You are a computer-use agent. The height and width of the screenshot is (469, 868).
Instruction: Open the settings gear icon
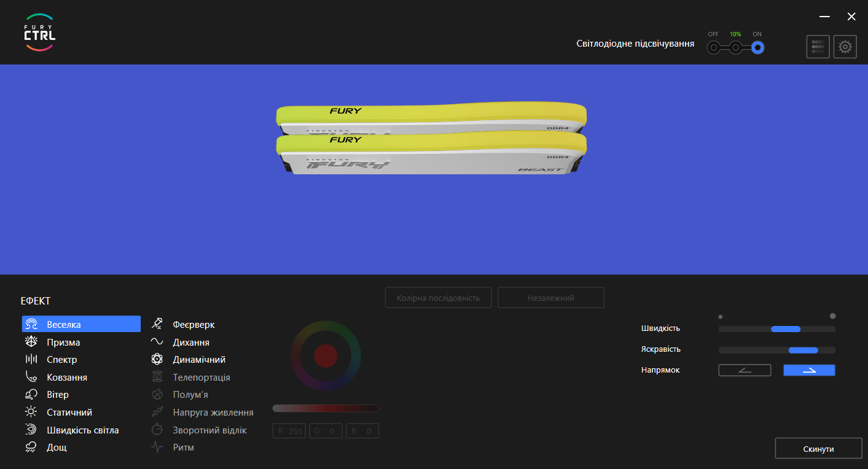pos(845,47)
